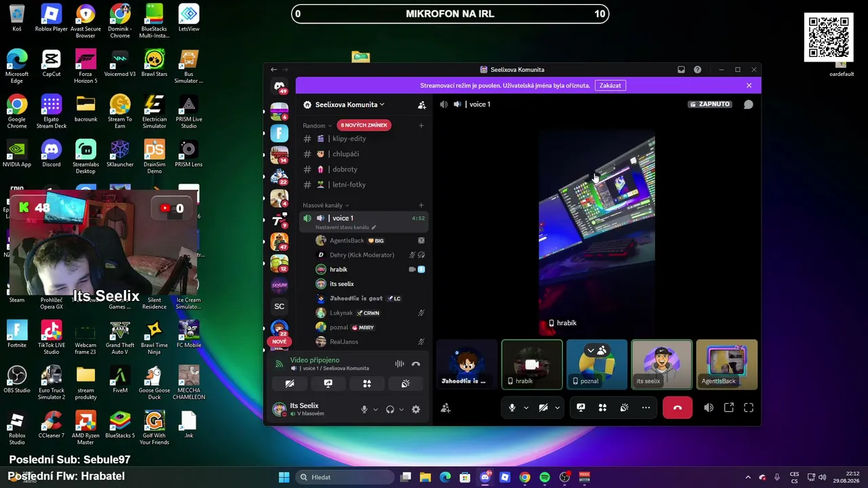
Task: Open Discord help question mark icon
Action: click(697, 70)
